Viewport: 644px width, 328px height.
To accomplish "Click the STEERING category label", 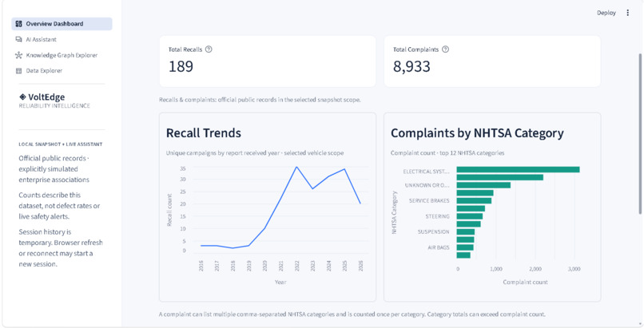I will tap(437, 216).
